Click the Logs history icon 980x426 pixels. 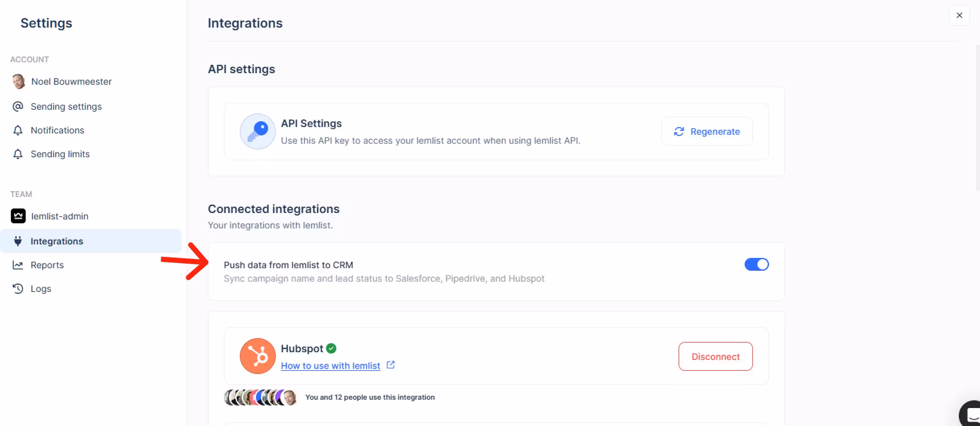[x=18, y=289]
